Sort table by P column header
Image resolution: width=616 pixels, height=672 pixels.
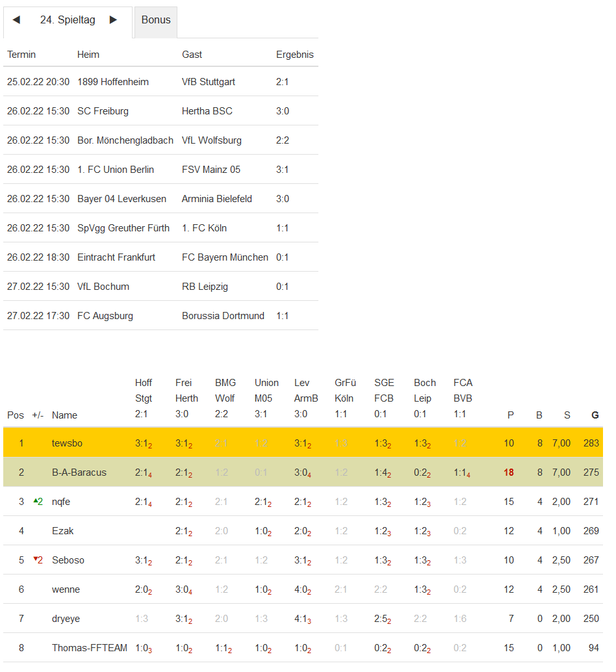(x=510, y=415)
